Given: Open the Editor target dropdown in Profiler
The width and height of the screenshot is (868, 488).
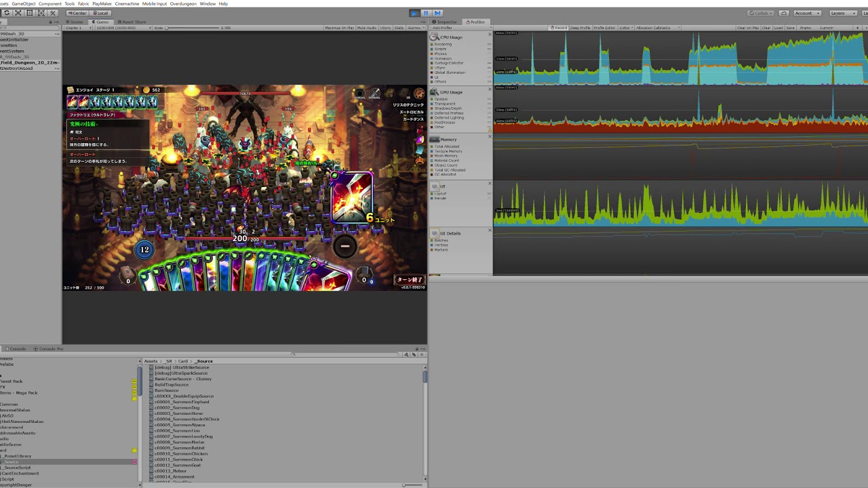Looking at the screenshot, I should pos(625,28).
